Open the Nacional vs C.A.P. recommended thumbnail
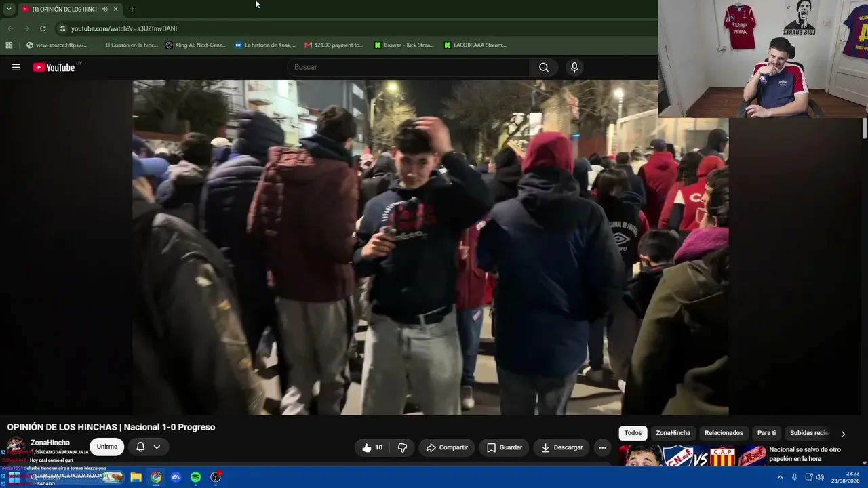The height and width of the screenshot is (488, 868). (692, 456)
